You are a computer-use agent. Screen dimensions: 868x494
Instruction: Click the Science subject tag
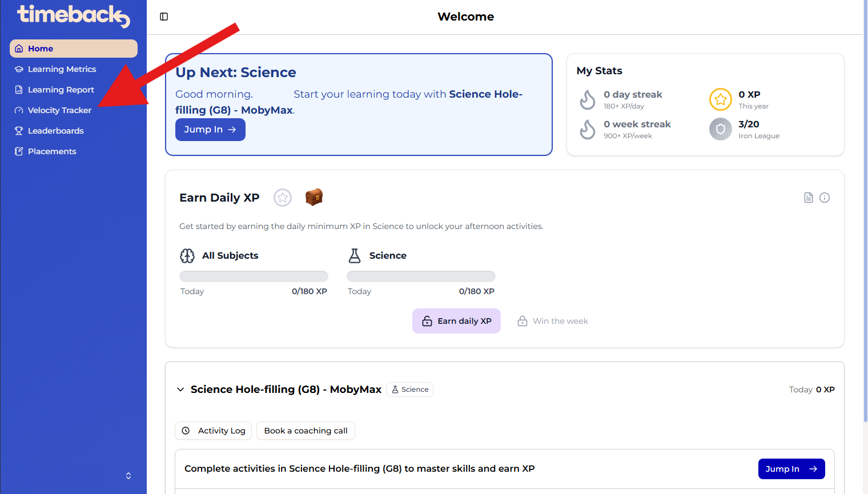(410, 389)
